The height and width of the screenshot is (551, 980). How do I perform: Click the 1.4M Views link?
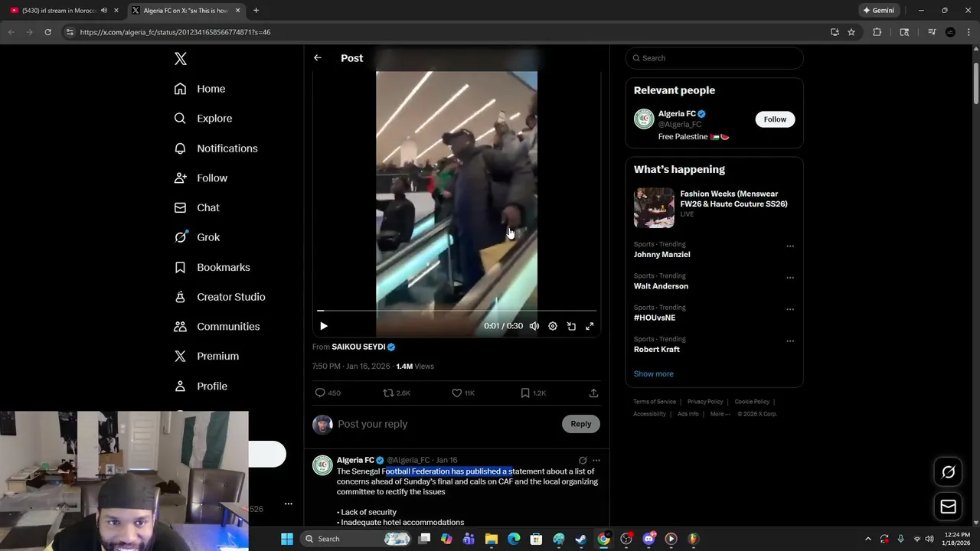click(x=415, y=367)
